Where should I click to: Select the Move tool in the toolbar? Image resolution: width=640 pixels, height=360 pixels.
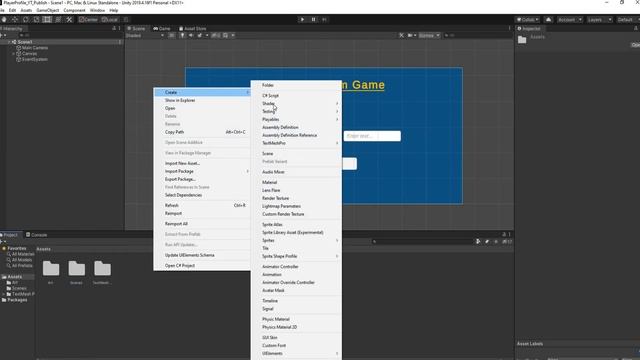(x=15, y=19)
